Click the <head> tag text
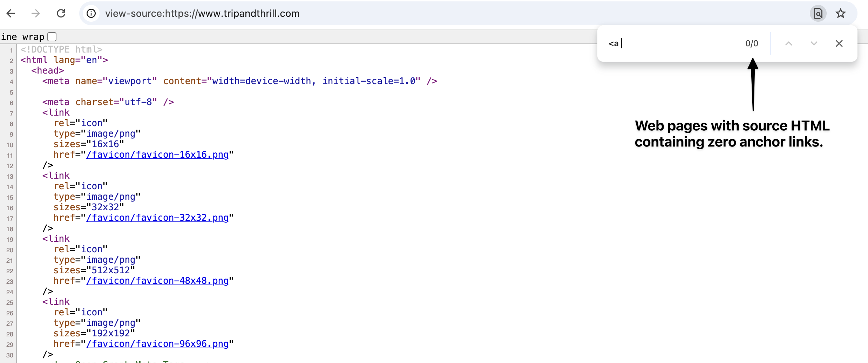 (48, 70)
